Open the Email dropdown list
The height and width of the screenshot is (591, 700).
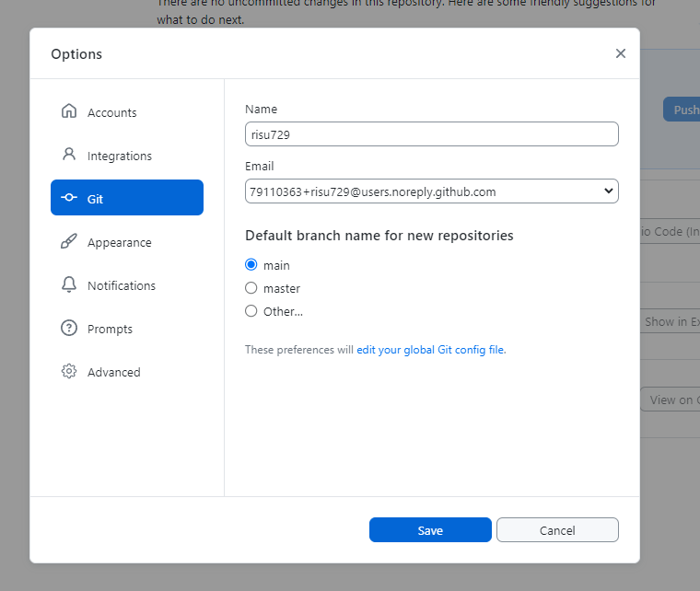coord(431,191)
